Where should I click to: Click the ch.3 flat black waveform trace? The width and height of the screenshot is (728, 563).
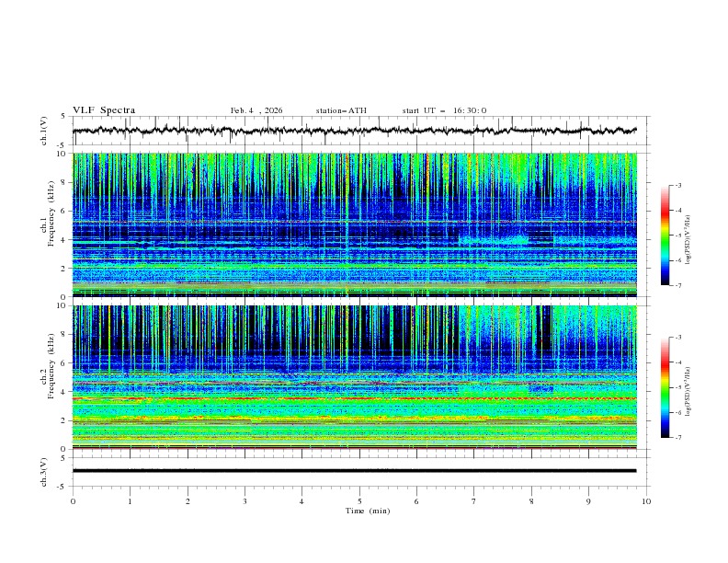click(354, 471)
